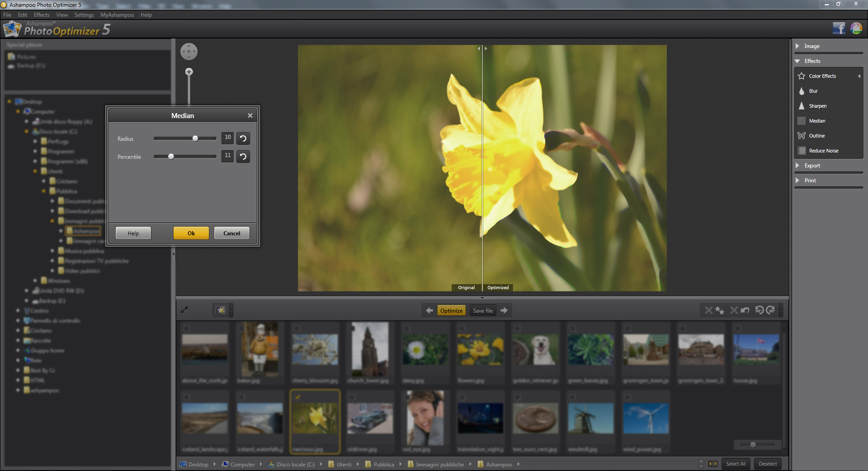Apply the Outline effect
Viewport: 868px width, 471px height.
click(x=816, y=136)
